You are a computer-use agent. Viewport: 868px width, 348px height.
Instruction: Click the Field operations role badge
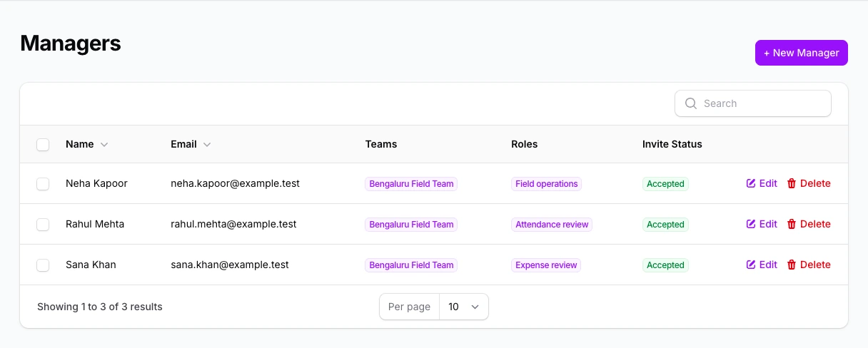tap(547, 184)
